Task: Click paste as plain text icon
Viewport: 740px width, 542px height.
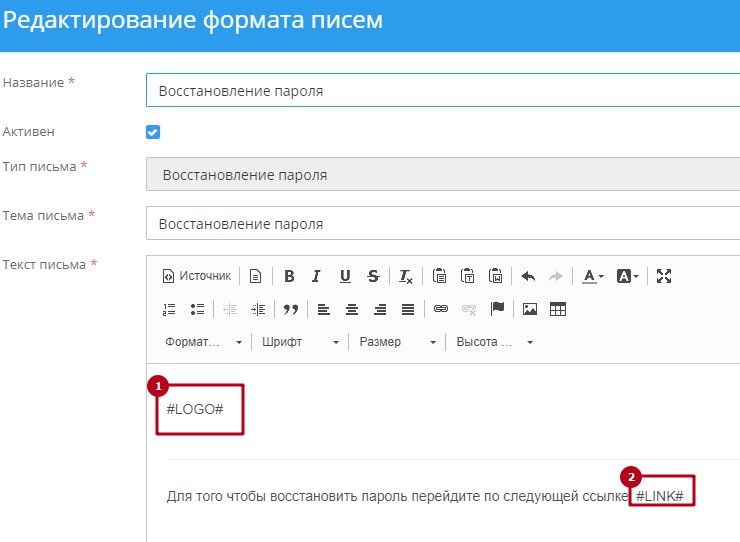Action: coord(467,276)
